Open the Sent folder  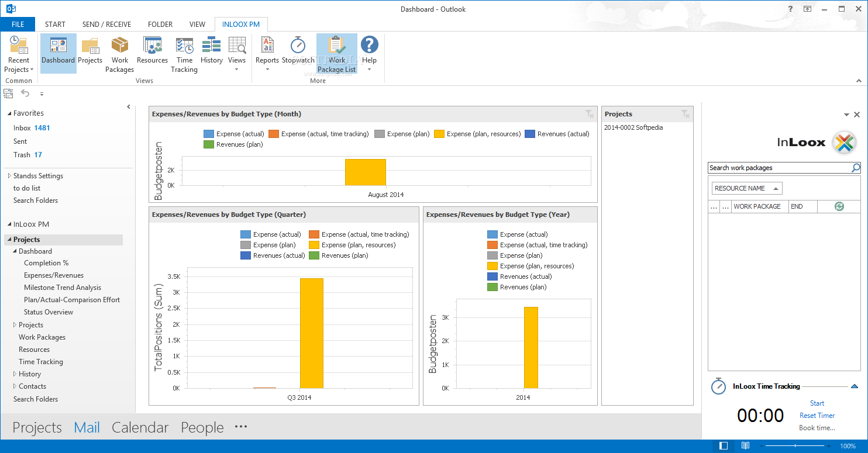tap(20, 141)
